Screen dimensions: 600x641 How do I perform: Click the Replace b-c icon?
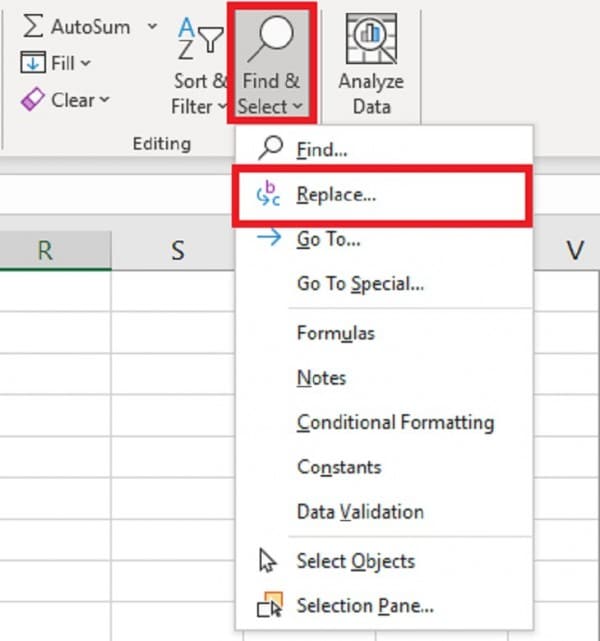tap(268, 194)
